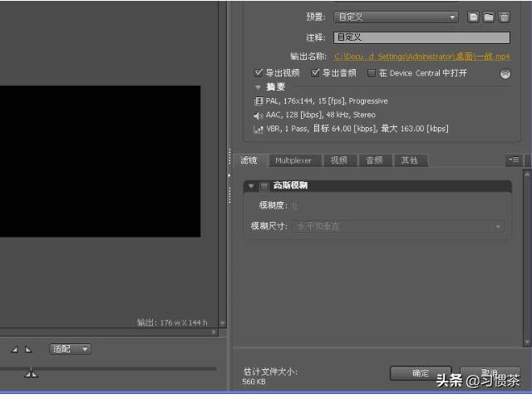
Task: Click the small panel collapse arrow on divider
Action: coord(229,175)
